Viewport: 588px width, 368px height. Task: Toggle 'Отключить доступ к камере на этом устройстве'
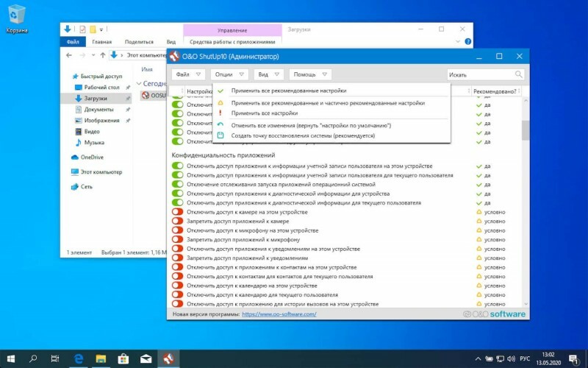(177, 212)
